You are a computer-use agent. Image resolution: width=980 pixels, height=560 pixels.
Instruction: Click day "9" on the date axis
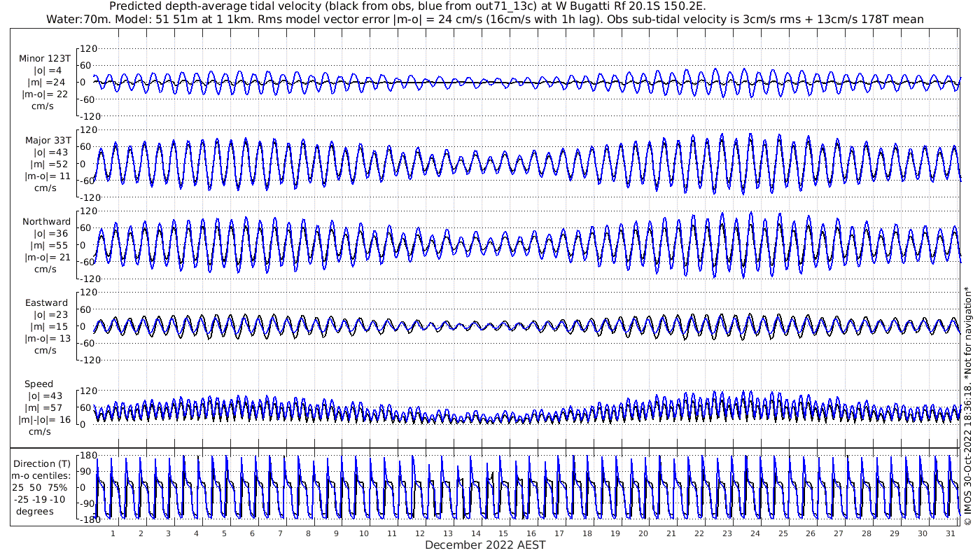point(336,533)
